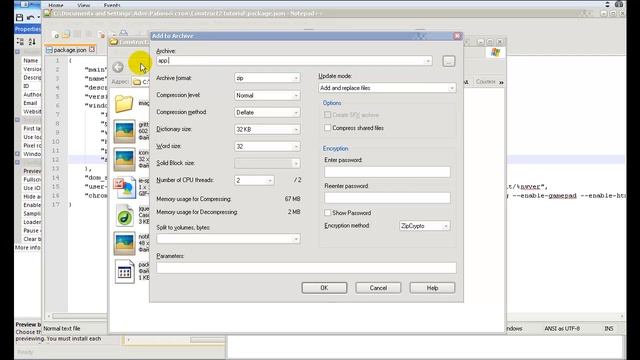The width and height of the screenshot is (640, 360).
Task: Enable the Show Password checkbox
Action: pos(327,213)
